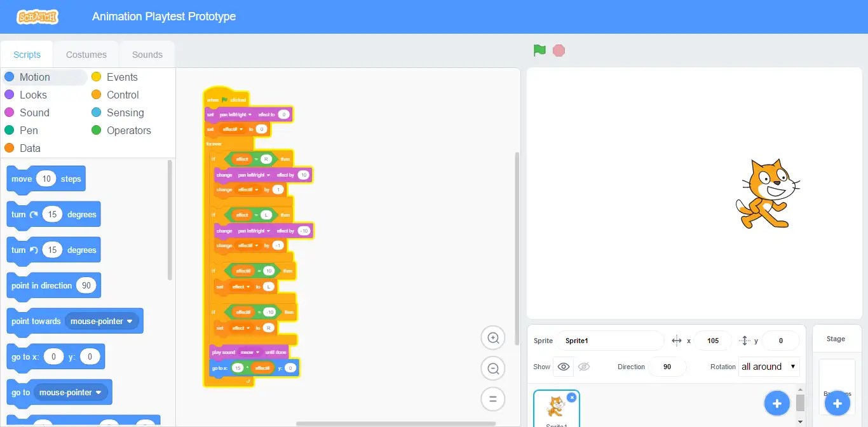Click the block palette vertical scrollbar

170,220
